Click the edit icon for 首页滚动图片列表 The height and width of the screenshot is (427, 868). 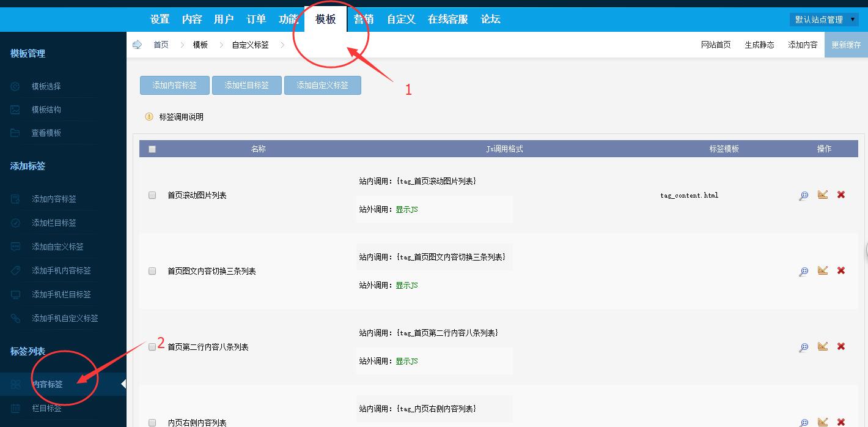click(822, 195)
